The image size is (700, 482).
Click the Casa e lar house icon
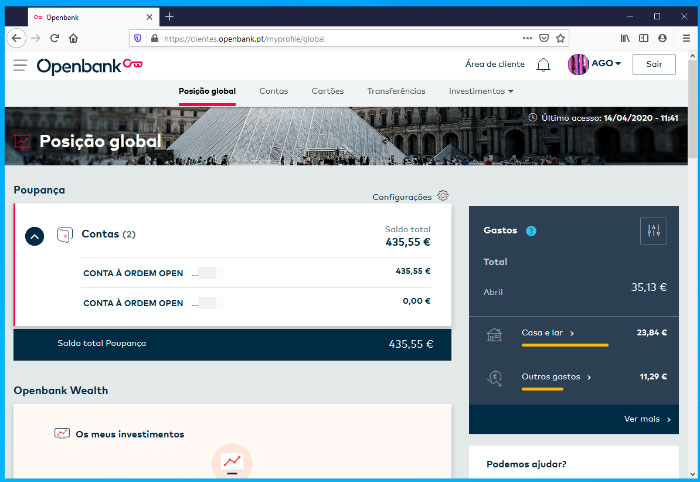tap(494, 335)
